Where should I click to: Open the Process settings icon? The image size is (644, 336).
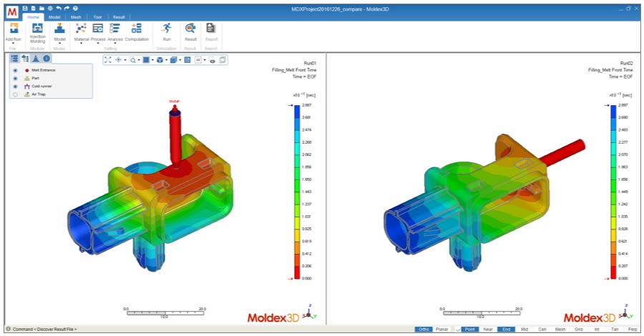point(98,28)
